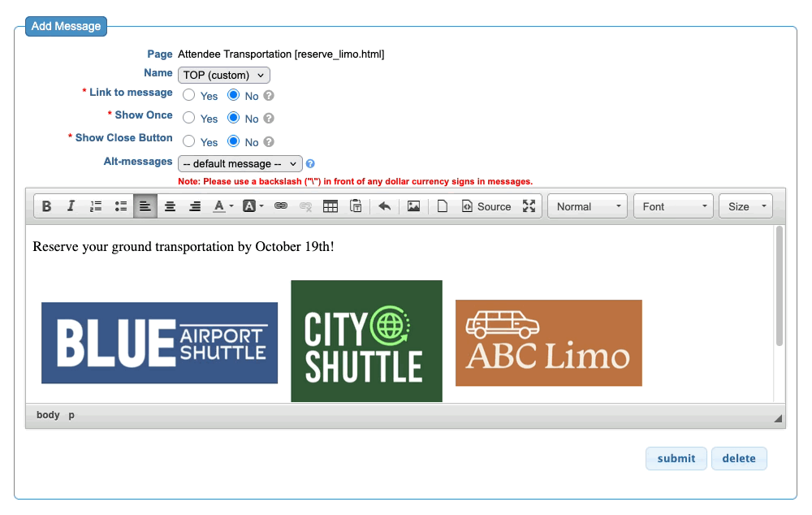Click the ABC Limo logo image
The image size is (812, 515).
(549, 343)
